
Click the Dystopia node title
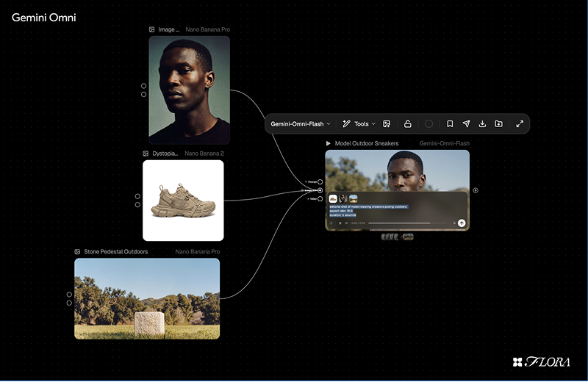[165, 154]
